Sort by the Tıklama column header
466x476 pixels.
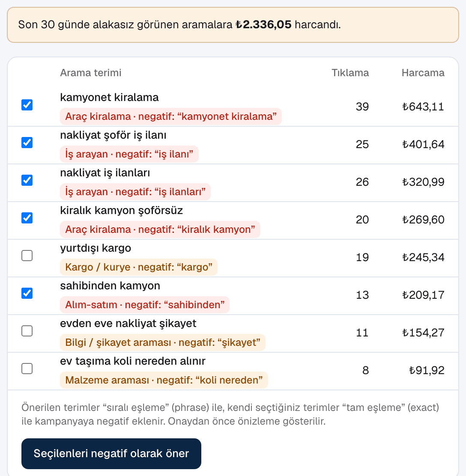coord(350,73)
